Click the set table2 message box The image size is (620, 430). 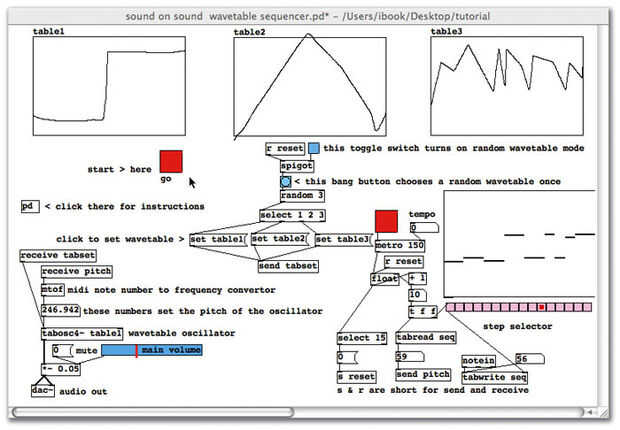click(280, 239)
